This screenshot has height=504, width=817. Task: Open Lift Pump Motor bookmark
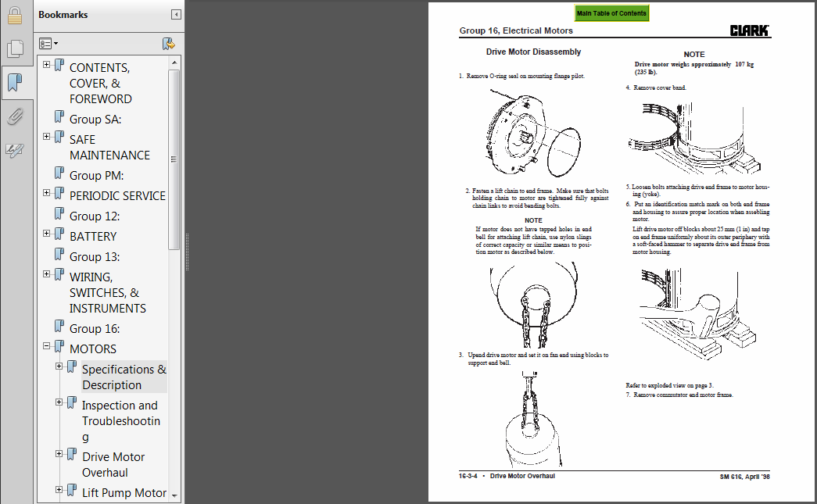[124, 492]
